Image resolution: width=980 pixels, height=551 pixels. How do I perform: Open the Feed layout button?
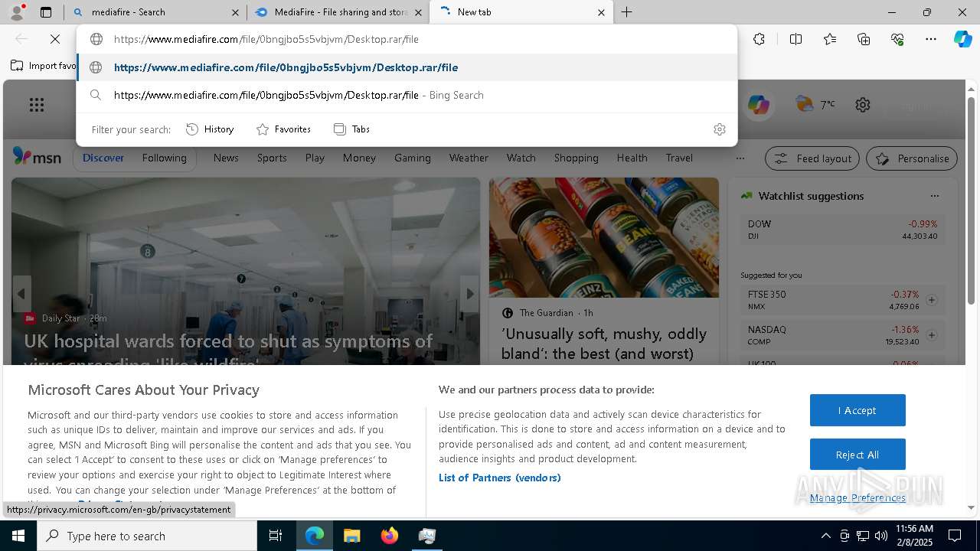pyautogui.click(x=812, y=158)
